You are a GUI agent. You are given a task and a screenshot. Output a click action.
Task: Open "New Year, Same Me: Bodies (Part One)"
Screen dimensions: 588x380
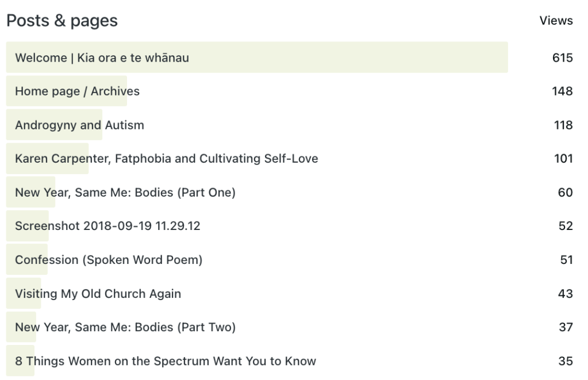click(x=125, y=193)
